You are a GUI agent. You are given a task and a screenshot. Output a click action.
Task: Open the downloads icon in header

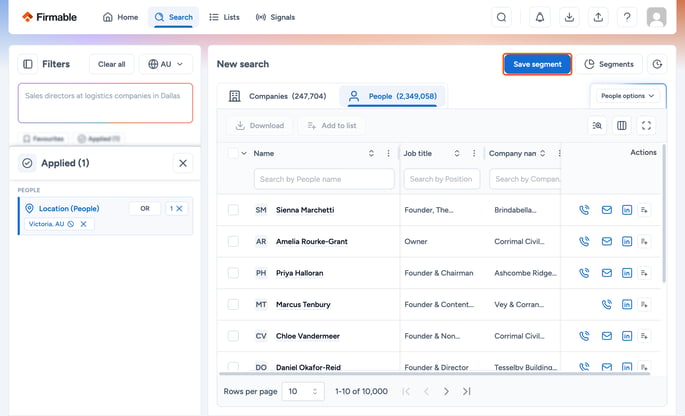coord(569,17)
